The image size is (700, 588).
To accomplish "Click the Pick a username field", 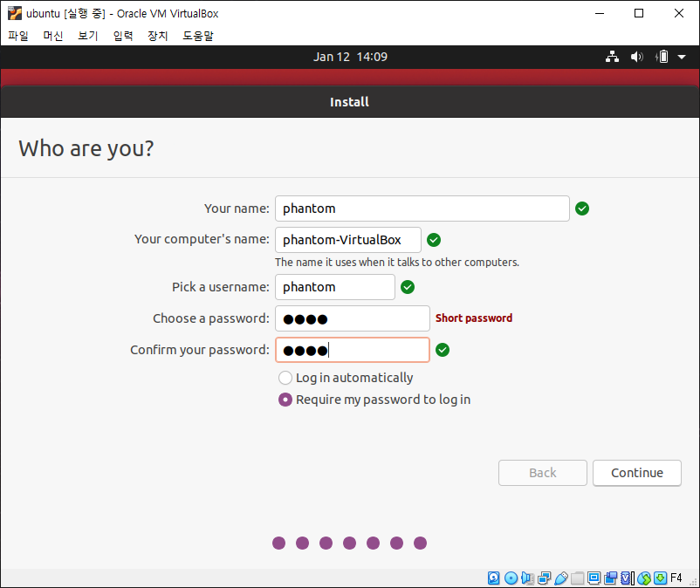I will coord(335,287).
